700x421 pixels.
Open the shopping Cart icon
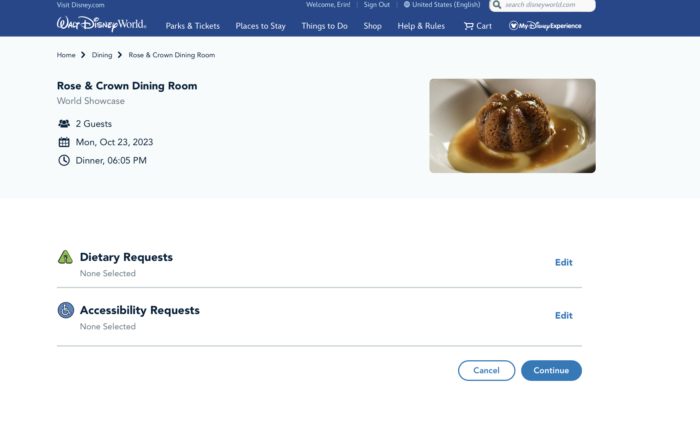(468, 26)
